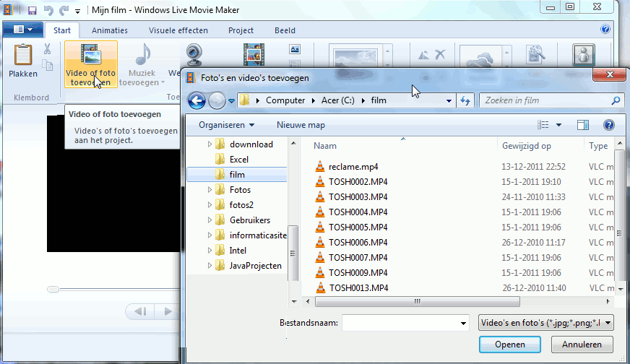Click the Openen button
The height and width of the screenshot is (364, 630).
pos(510,344)
